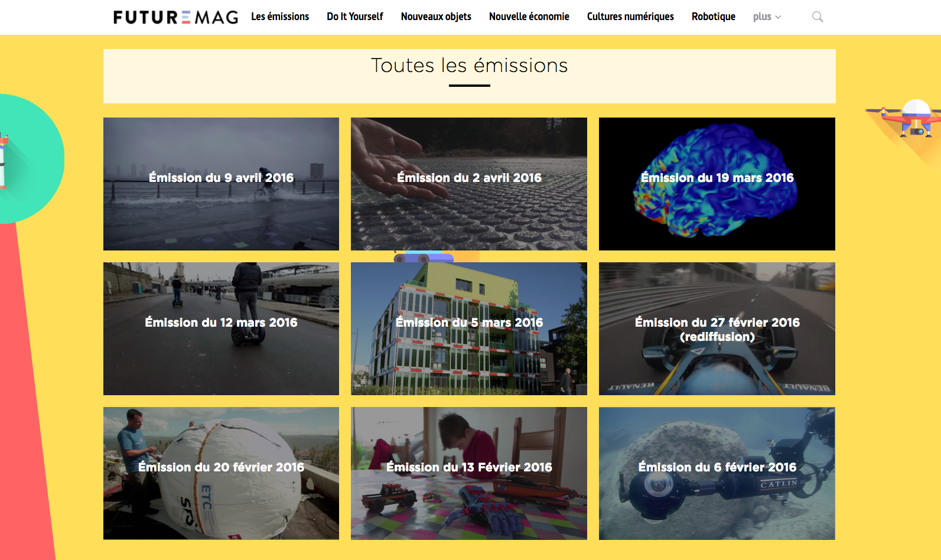Open Nouvelle économie link
The width and height of the screenshot is (941, 560).
pos(529,17)
